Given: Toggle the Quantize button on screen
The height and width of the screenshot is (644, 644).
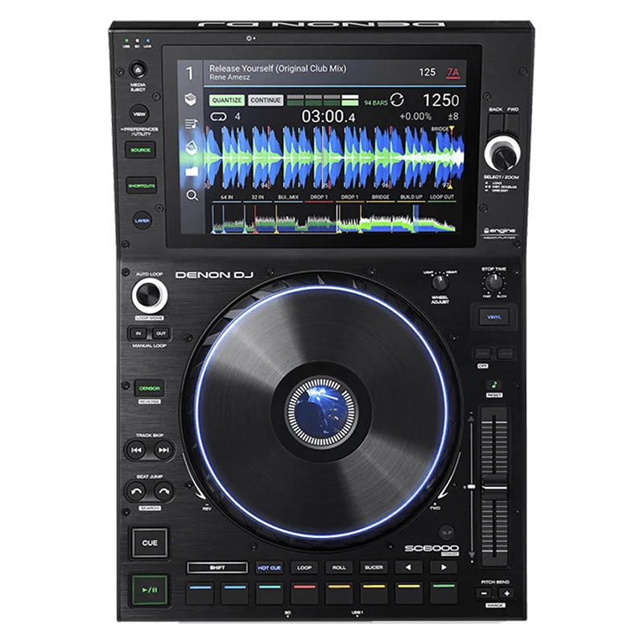Looking at the screenshot, I should coord(227,100).
